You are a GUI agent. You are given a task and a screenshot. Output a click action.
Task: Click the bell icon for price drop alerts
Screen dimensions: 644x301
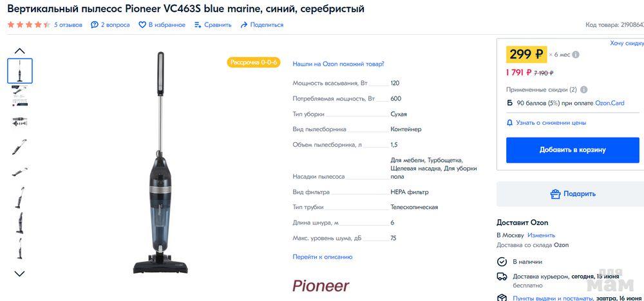(509, 122)
